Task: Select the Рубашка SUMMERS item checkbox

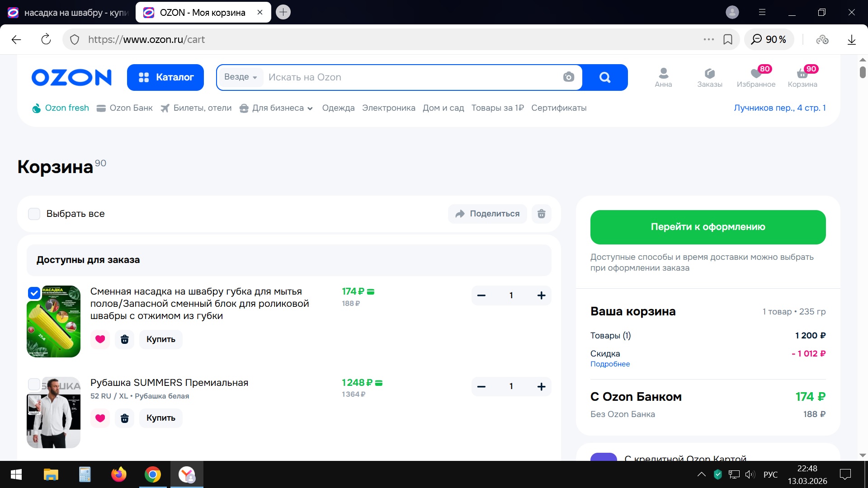Action: 34,384
